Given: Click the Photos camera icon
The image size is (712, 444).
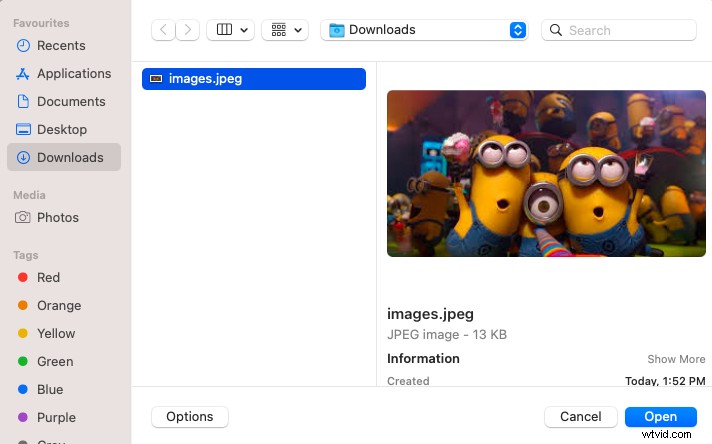Looking at the screenshot, I should coord(23,217).
